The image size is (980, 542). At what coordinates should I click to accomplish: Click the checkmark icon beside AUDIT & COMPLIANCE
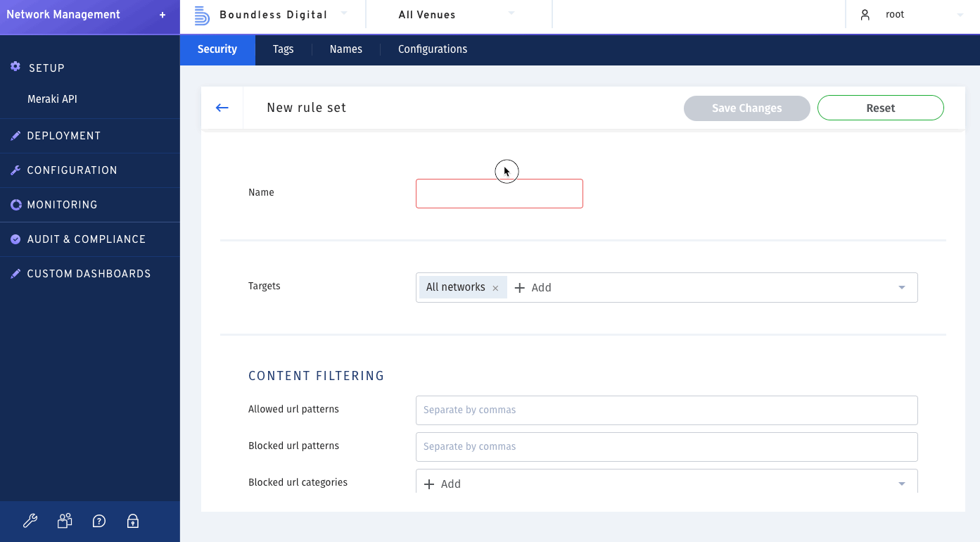[x=15, y=239]
